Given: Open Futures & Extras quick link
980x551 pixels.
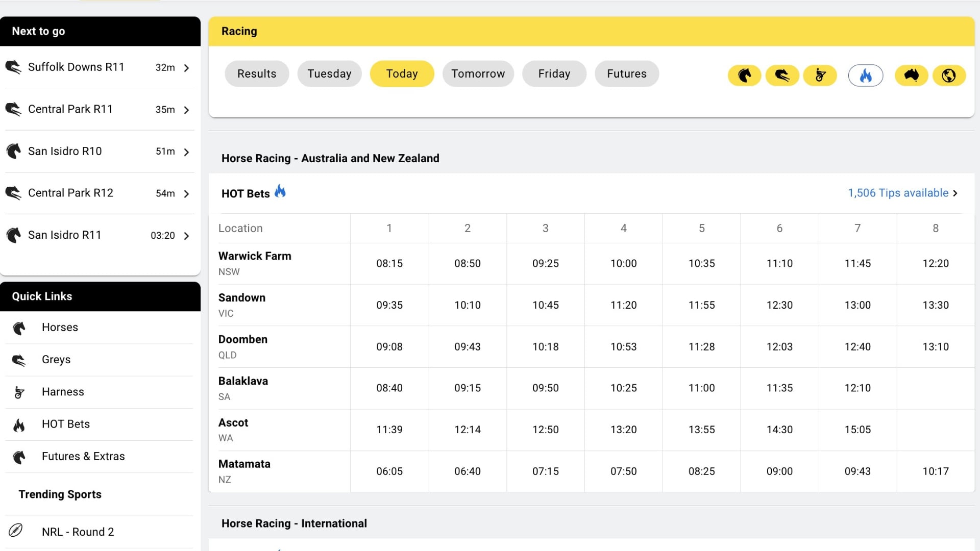Looking at the screenshot, I should coord(83,456).
